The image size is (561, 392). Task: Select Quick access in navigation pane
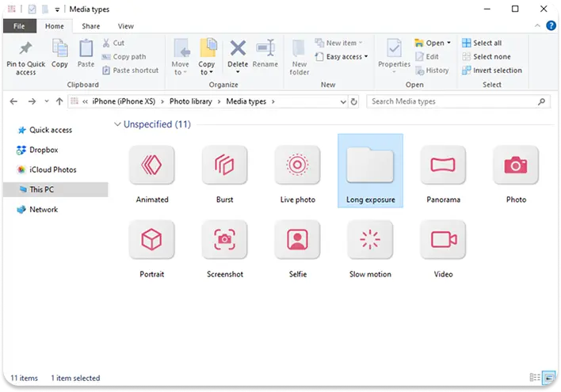click(x=44, y=130)
